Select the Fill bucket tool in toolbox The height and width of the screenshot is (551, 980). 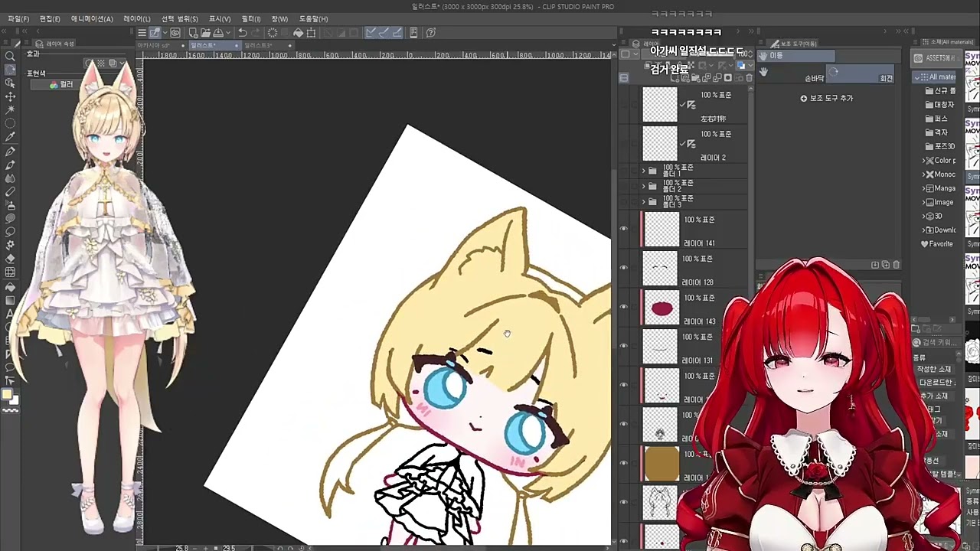[x=10, y=287]
